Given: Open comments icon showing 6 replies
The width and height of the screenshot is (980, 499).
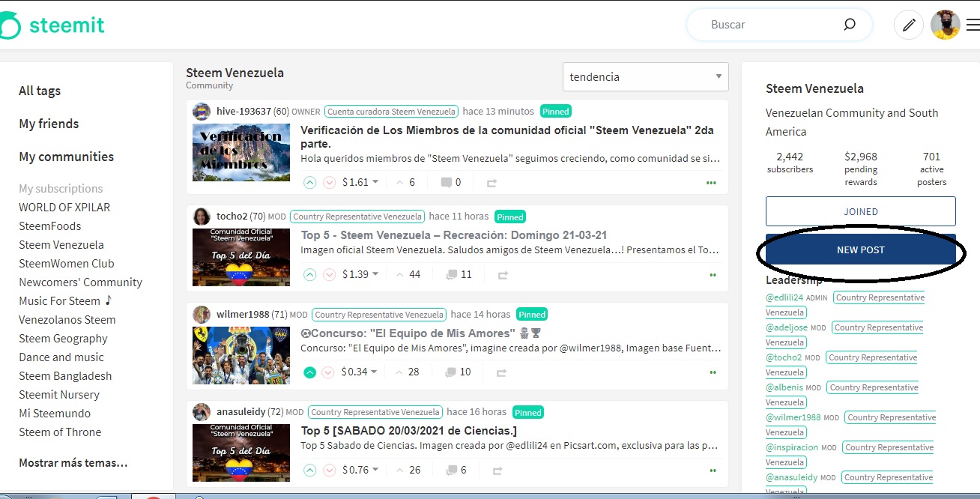Looking at the screenshot, I should (x=452, y=470).
